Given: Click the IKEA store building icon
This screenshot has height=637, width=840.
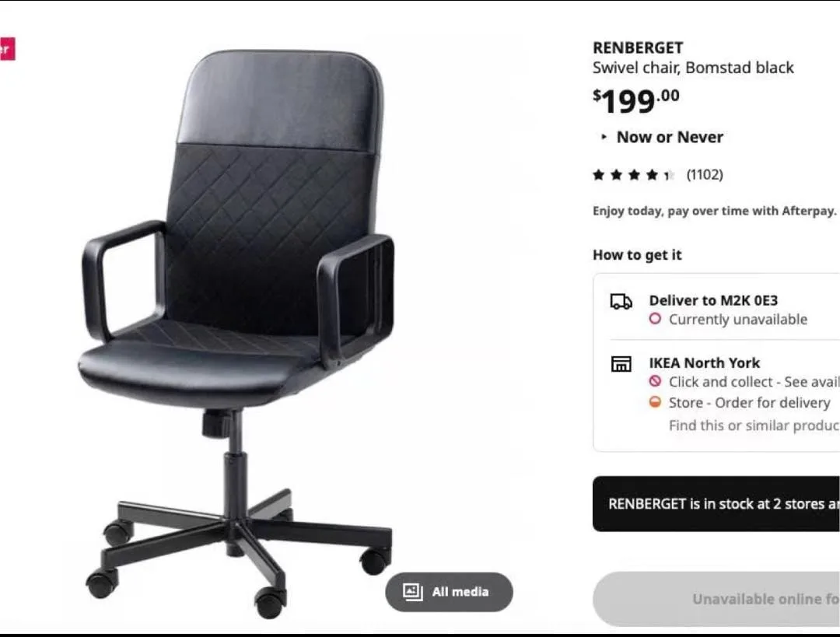Looking at the screenshot, I should (621, 364).
